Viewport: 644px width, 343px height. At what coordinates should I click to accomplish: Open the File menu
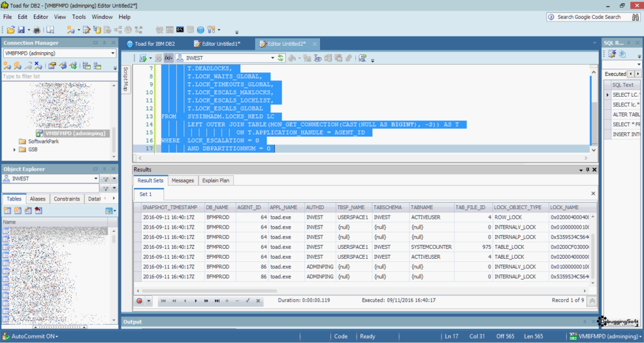[x=8, y=17]
